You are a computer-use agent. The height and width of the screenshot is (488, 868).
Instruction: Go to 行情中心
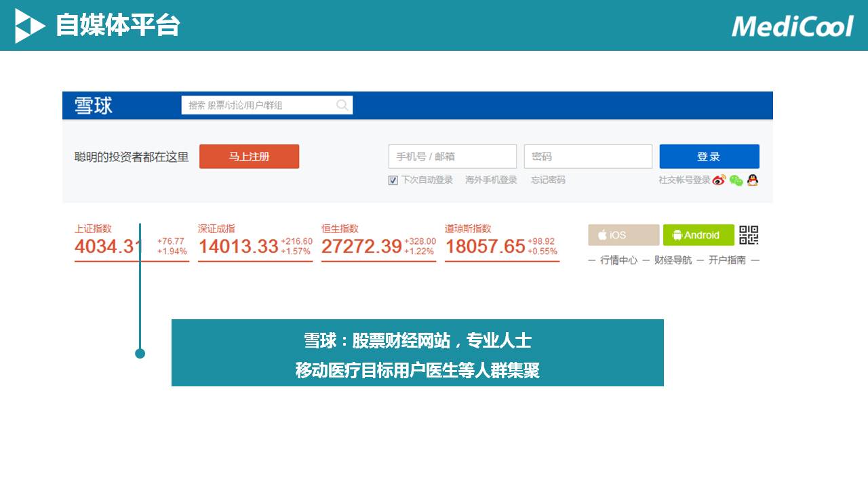618,260
